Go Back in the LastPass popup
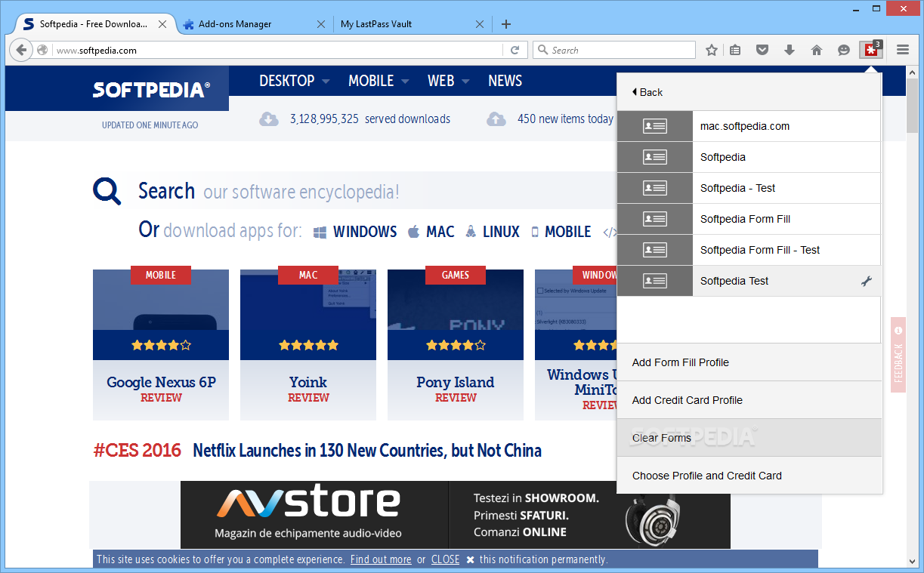 pyautogui.click(x=647, y=92)
